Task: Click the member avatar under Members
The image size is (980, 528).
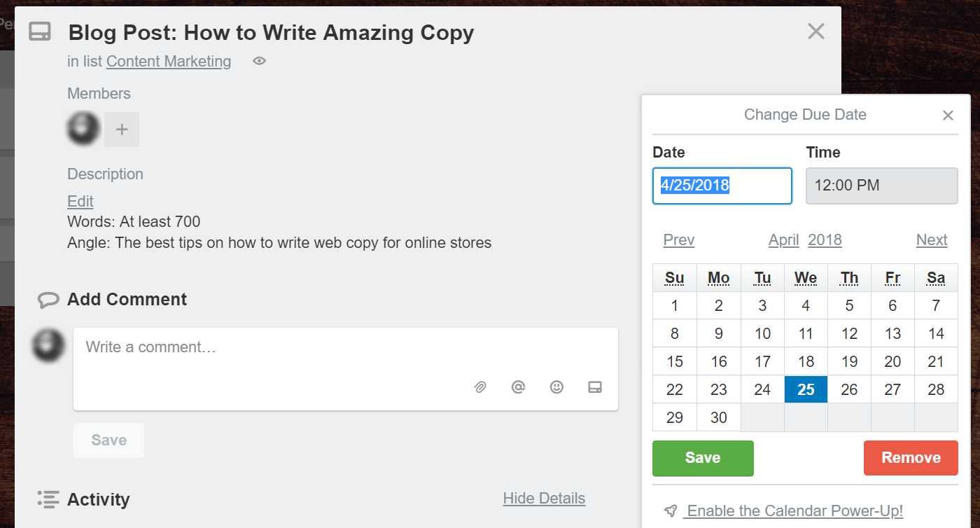Action: [83, 129]
